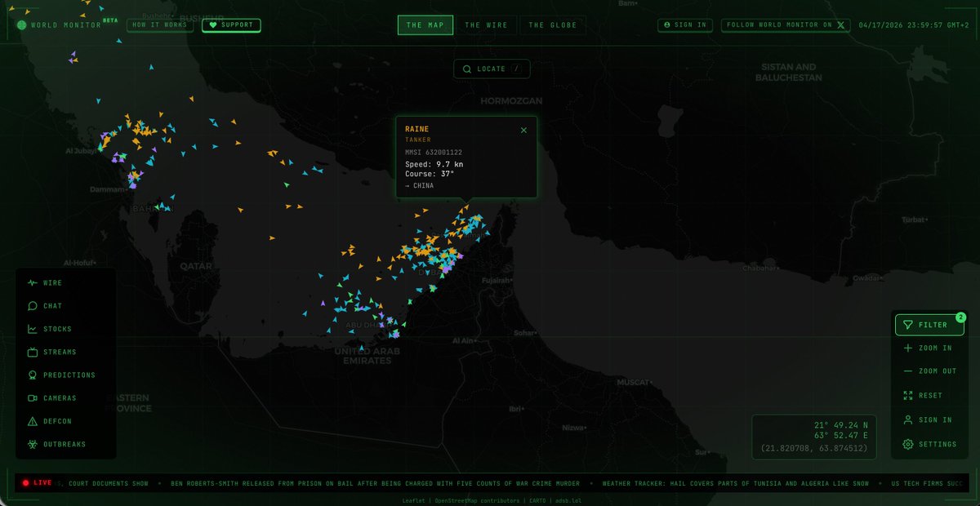This screenshot has height=506, width=980.
Task: Close the RAINE tanker popup
Action: (523, 130)
